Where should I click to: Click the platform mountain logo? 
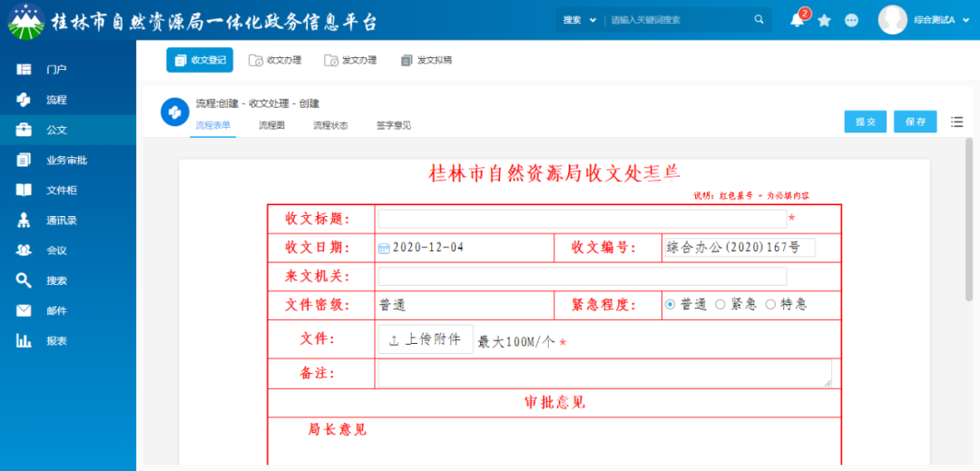[x=25, y=21]
